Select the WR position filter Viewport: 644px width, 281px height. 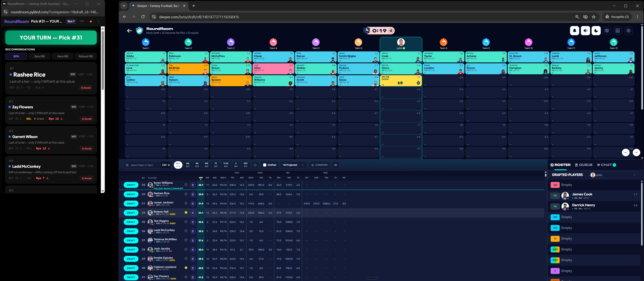(206, 165)
